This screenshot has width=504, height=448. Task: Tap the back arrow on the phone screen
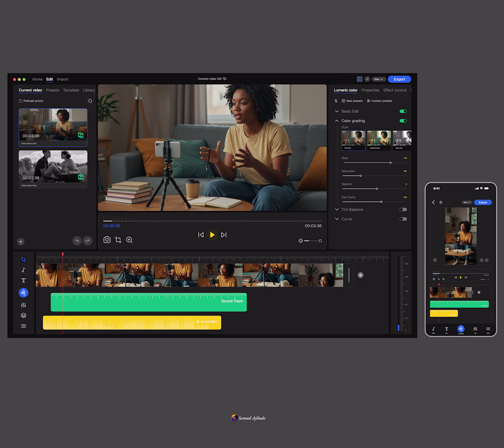tap(433, 202)
